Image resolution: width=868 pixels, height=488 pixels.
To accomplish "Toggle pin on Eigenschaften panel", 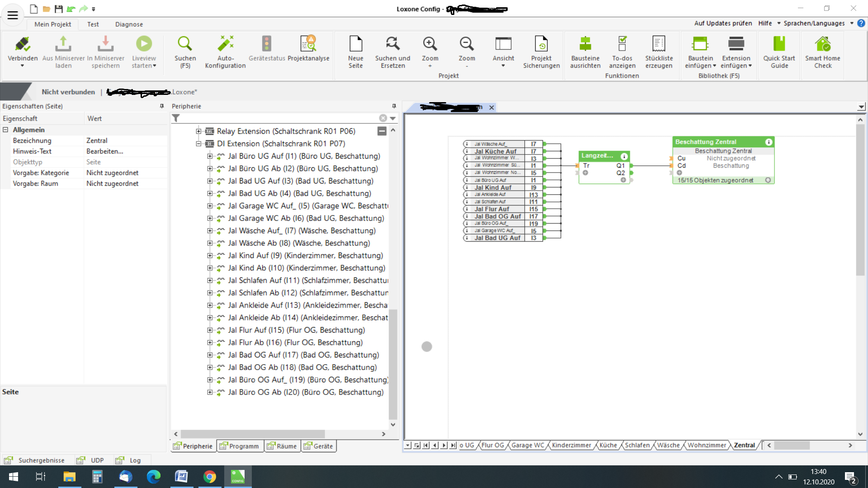I will coord(162,106).
